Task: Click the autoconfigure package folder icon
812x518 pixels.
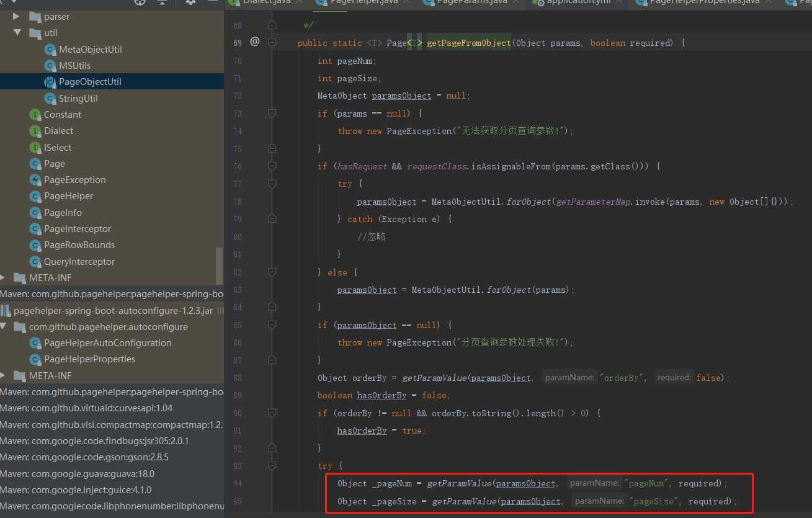Action: [20, 327]
